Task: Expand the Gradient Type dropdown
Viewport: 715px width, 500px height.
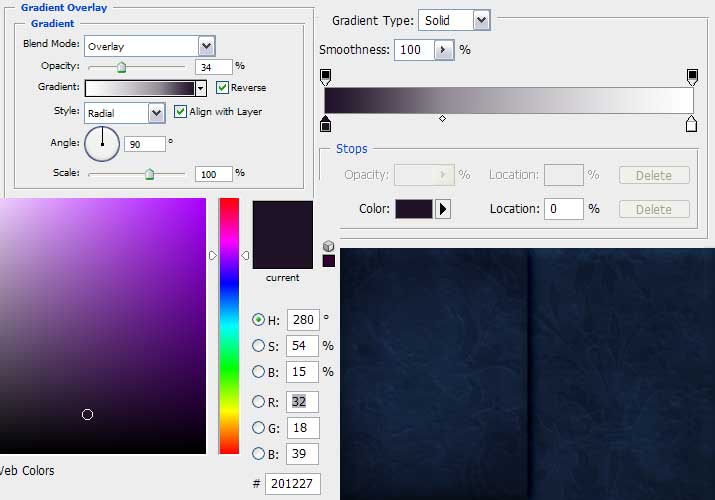Action: (481, 20)
